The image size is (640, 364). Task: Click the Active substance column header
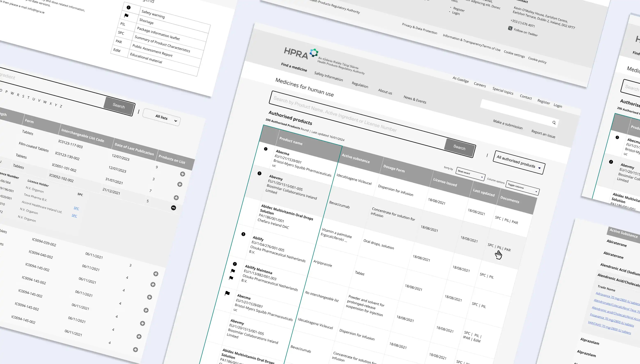[355, 158]
